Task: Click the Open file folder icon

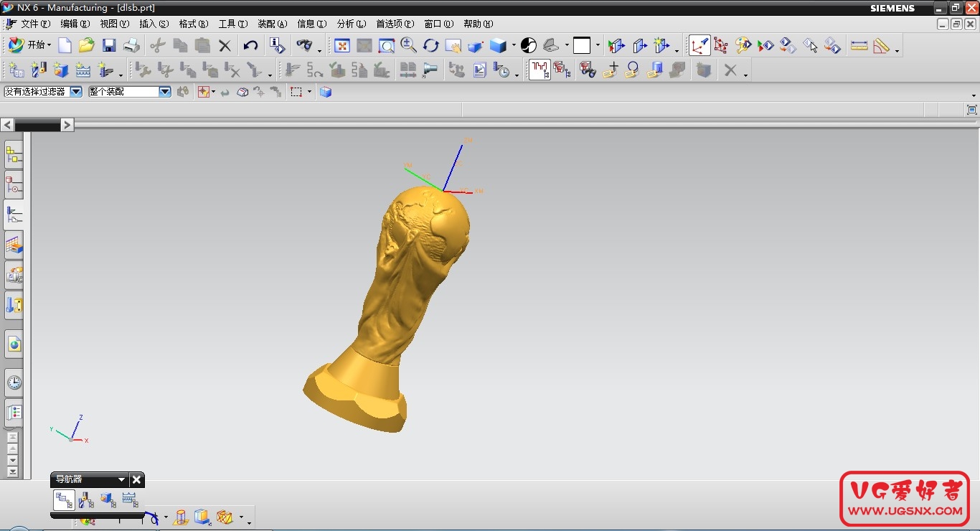Action: [x=87, y=45]
